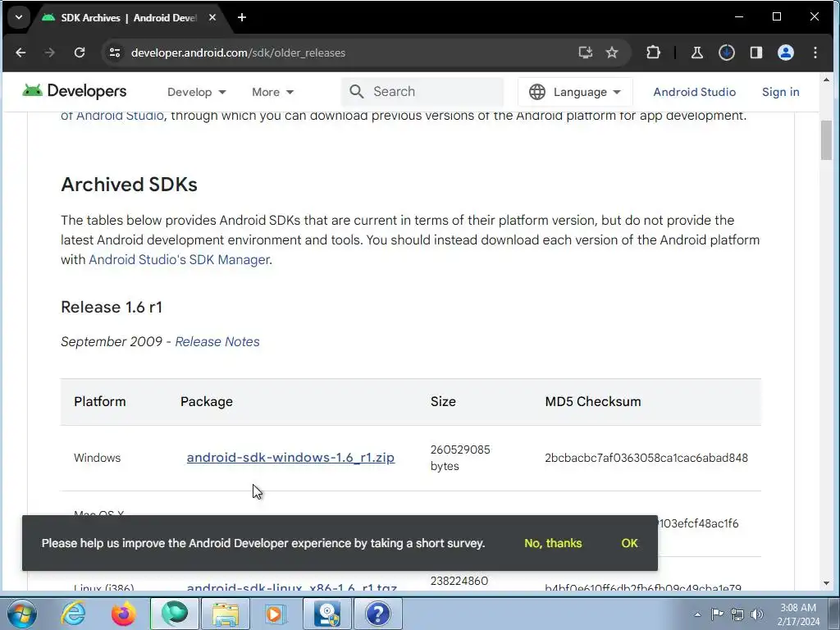This screenshot has height=630, width=840.
Task: Accept the survey by clicking OK
Action: (629, 543)
